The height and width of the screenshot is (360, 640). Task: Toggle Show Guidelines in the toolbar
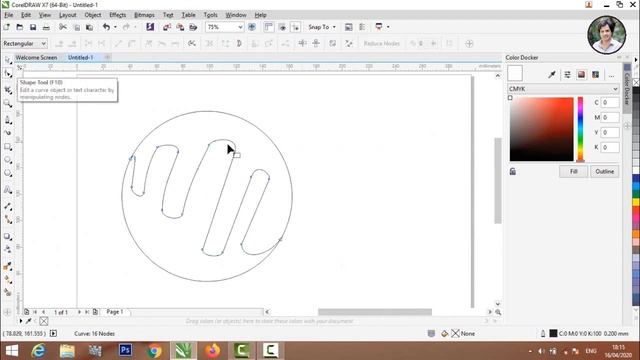click(x=296, y=27)
